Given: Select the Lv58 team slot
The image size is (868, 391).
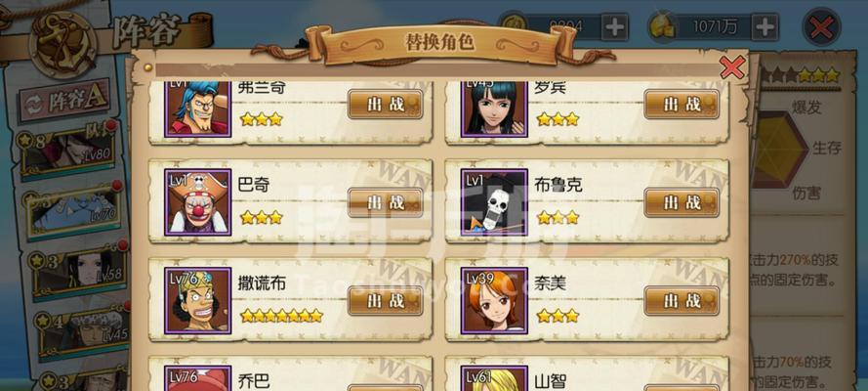Looking at the screenshot, I should coord(77,270).
